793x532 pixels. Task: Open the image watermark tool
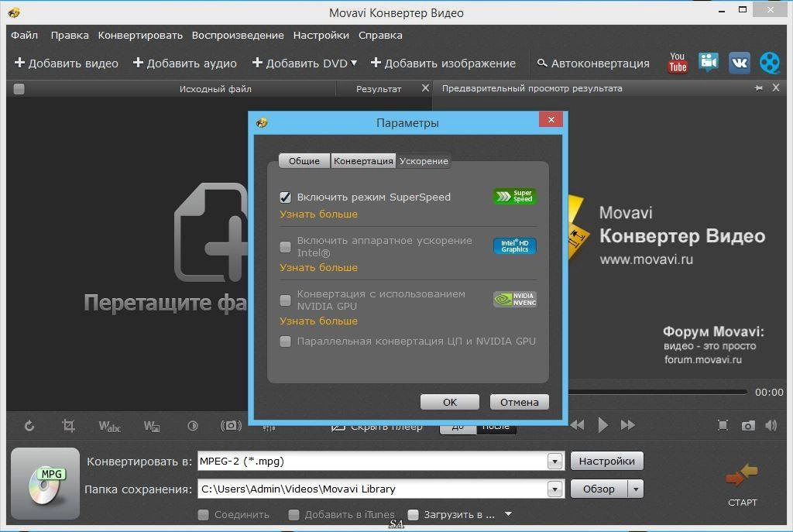point(152,427)
